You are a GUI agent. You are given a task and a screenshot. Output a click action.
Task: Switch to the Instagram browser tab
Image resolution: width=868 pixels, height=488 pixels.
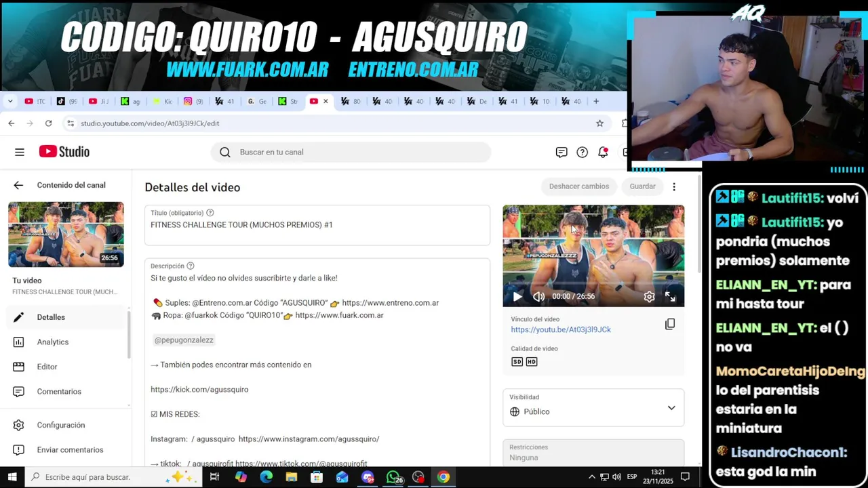click(x=194, y=102)
